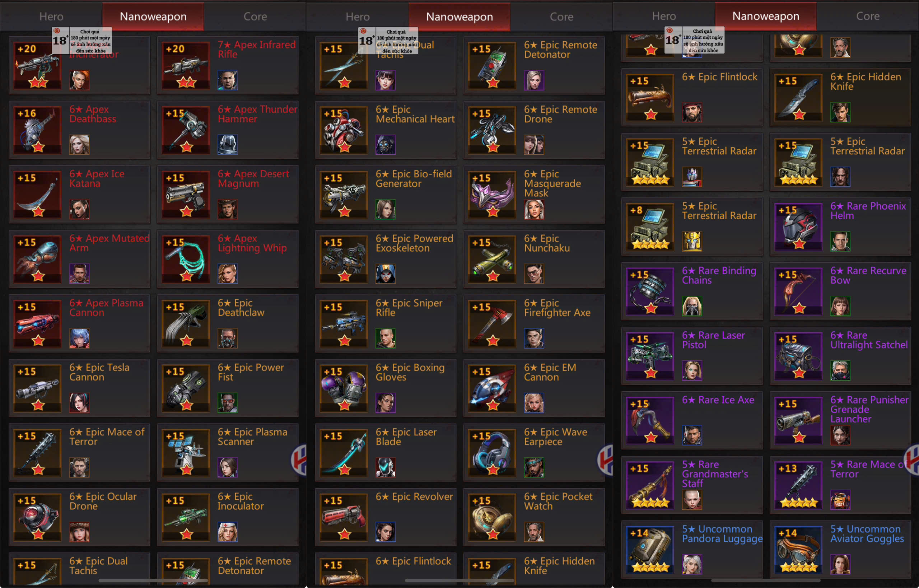Select the 6★ Epic Mechanical Heart icon

[x=344, y=130]
